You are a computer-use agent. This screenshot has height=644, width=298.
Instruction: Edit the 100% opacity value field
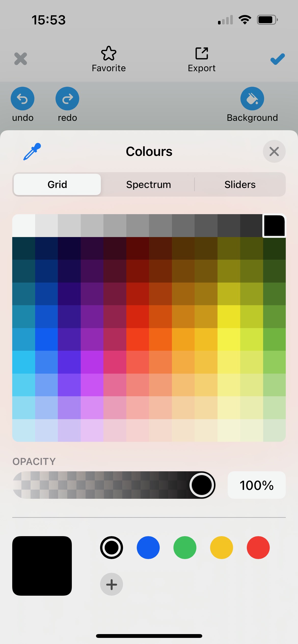pyautogui.click(x=256, y=485)
